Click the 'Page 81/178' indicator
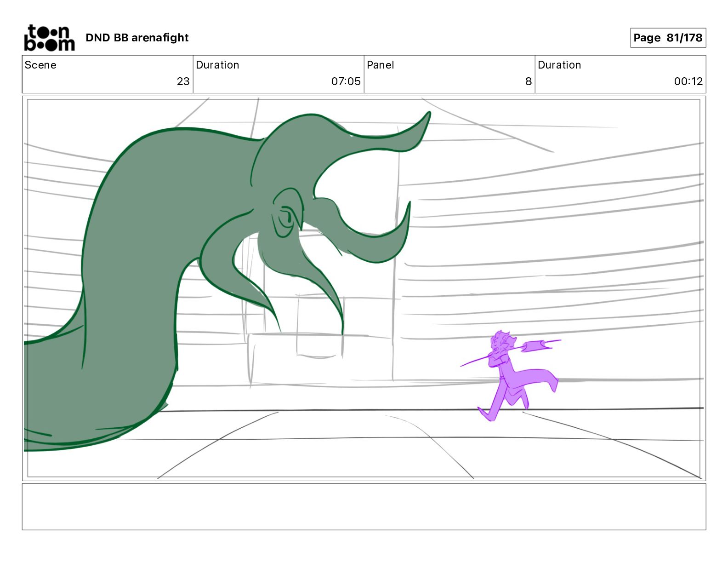This screenshot has height=563, width=728. [668, 38]
